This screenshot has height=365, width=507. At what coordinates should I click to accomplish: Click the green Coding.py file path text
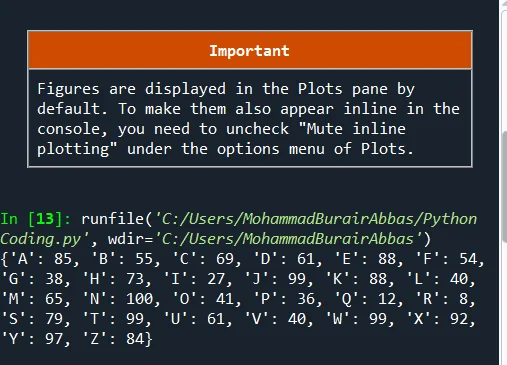pos(45,239)
